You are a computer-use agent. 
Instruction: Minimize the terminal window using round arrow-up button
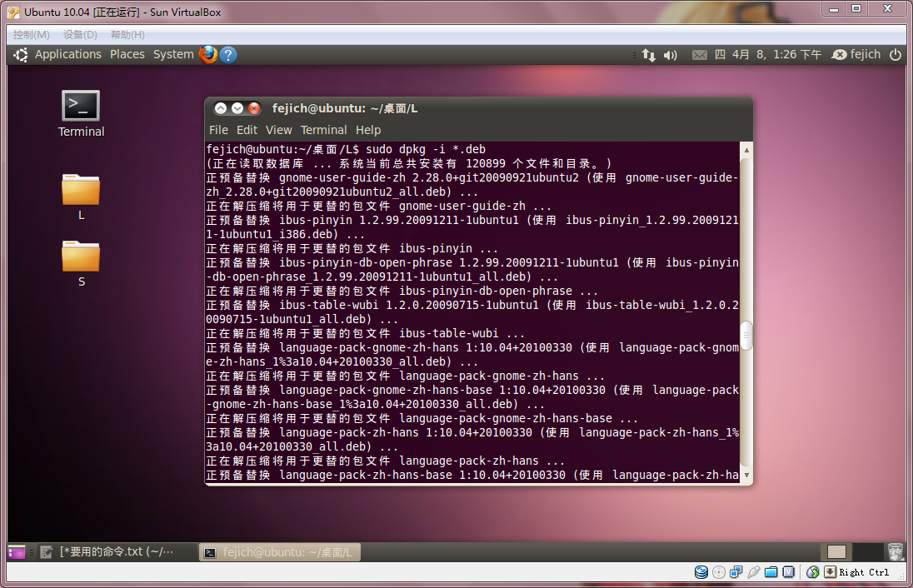tap(221, 108)
